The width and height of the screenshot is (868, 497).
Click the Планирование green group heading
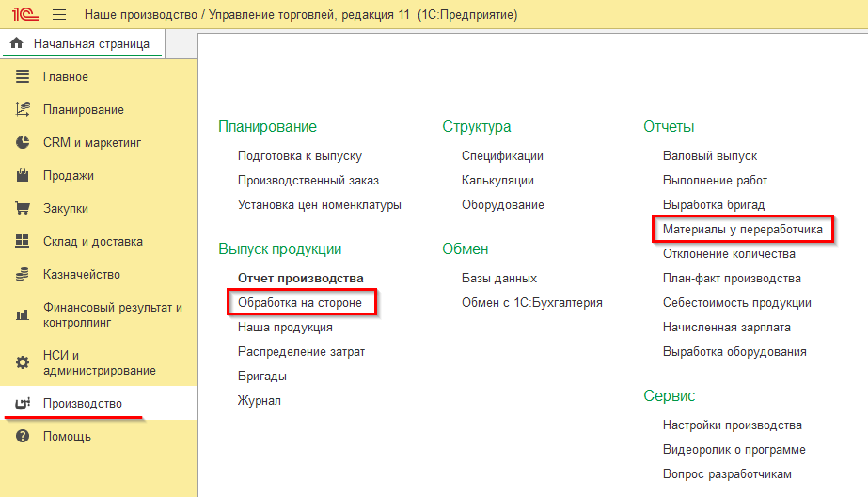click(267, 126)
